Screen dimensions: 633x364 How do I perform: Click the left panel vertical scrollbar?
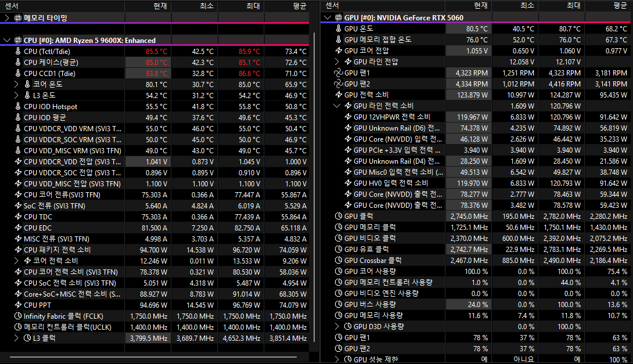pos(315,186)
